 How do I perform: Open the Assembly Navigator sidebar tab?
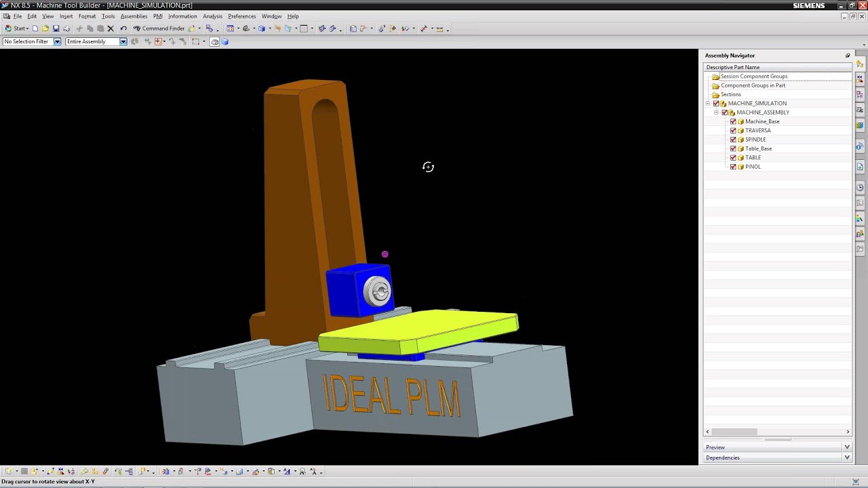pyautogui.click(x=860, y=63)
